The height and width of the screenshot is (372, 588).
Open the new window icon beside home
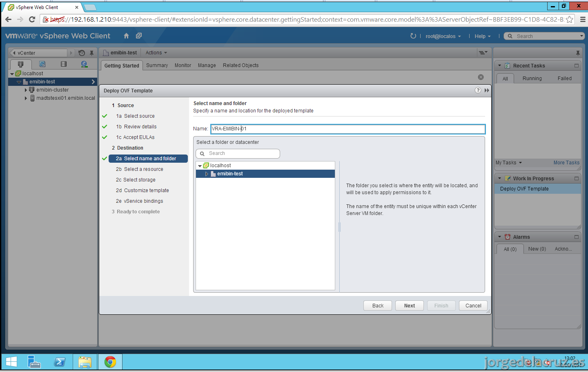click(x=139, y=36)
